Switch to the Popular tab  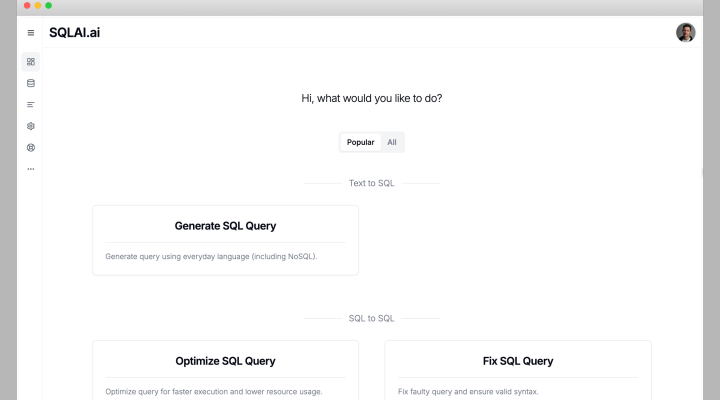click(360, 142)
